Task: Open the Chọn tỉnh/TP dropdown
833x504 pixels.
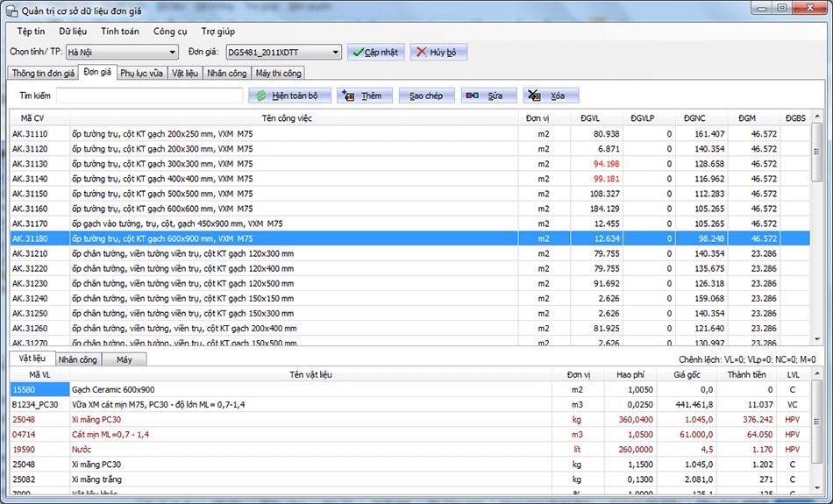Action: 171,53
